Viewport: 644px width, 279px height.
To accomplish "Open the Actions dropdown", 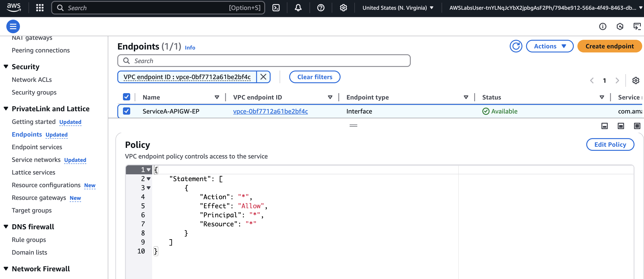I will [x=550, y=46].
